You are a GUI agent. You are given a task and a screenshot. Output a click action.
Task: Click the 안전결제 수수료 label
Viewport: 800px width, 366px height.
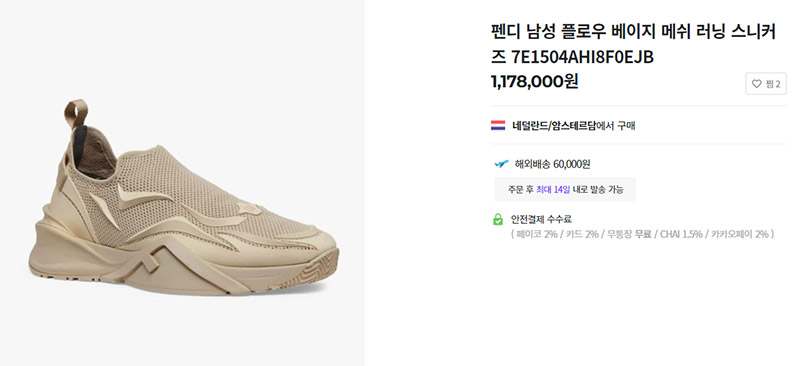pyautogui.click(x=541, y=219)
